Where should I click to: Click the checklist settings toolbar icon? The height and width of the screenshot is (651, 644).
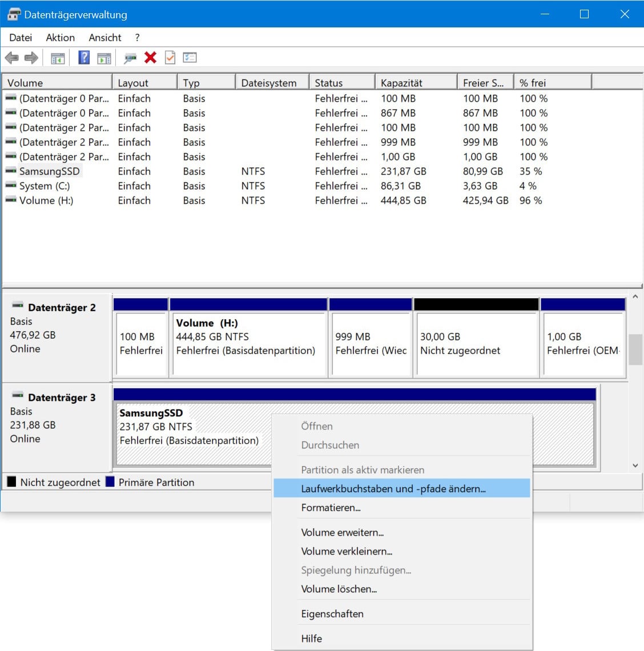[190, 57]
